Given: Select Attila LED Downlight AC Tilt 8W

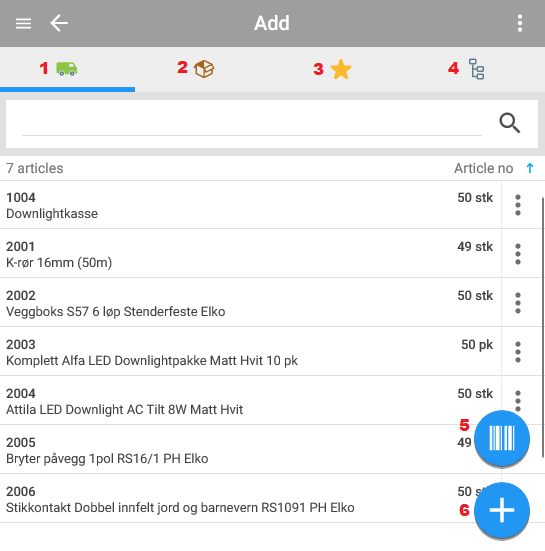Looking at the screenshot, I should point(251,401).
